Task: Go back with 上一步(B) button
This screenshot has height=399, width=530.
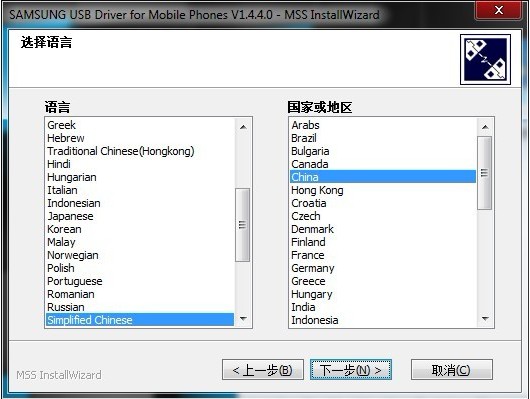Action: click(263, 370)
